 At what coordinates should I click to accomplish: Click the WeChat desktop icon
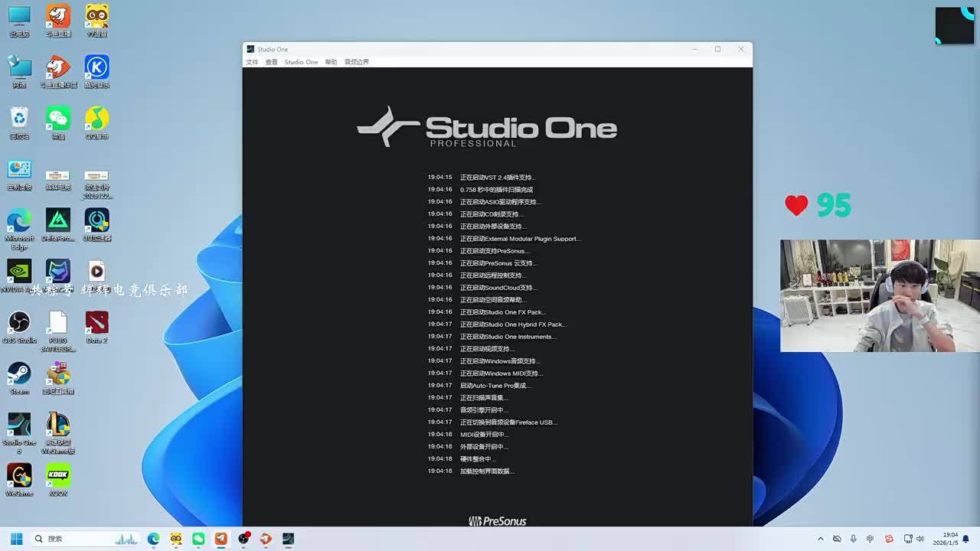pos(58,119)
